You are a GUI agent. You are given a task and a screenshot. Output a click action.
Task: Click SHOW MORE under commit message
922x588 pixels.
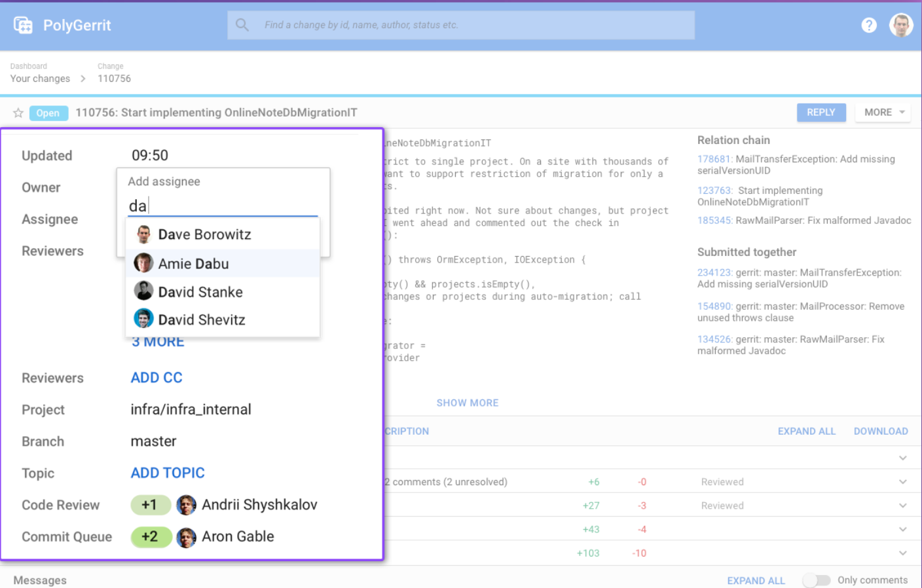[468, 403]
